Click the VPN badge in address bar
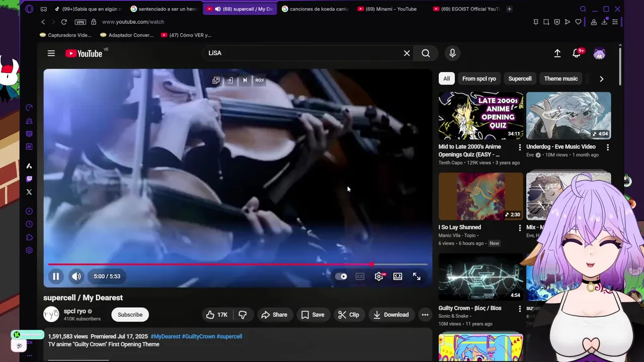Viewport: 644px width, 362px height. pyautogui.click(x=80, y=22)
